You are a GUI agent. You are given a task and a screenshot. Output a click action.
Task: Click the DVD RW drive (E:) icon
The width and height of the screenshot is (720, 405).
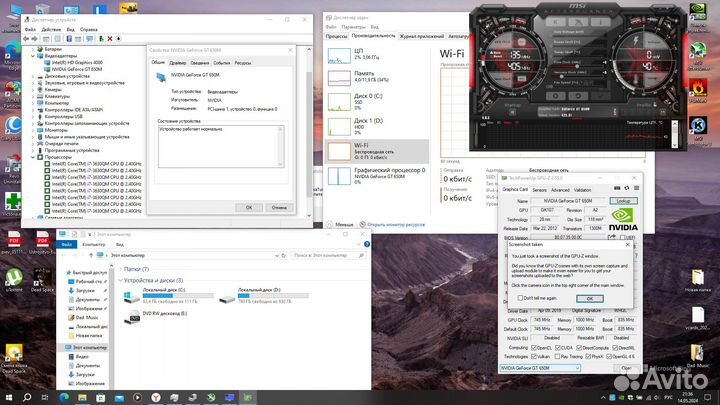click(x=132, y=317)
